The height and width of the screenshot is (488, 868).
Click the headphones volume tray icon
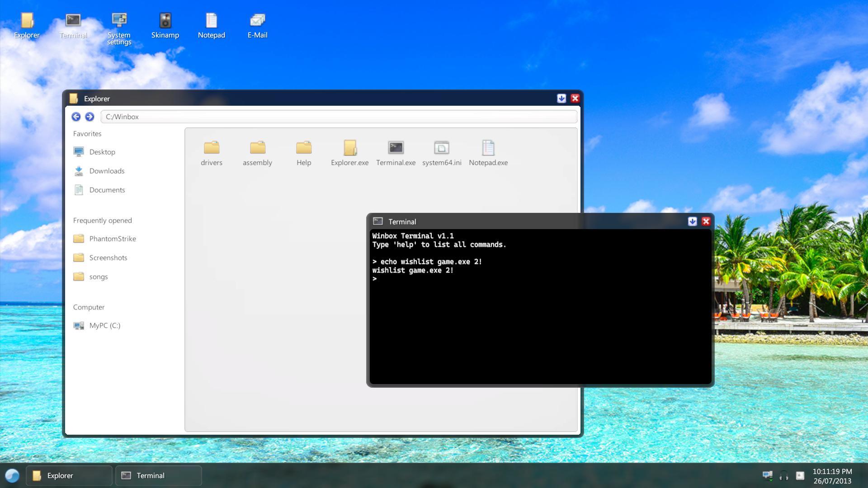(x=783, y=475)
